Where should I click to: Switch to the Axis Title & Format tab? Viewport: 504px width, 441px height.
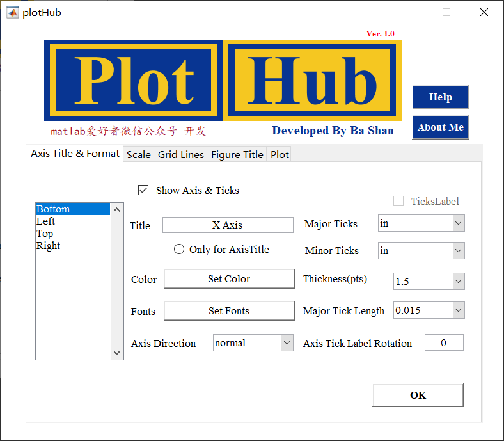(x=75, y=154)
